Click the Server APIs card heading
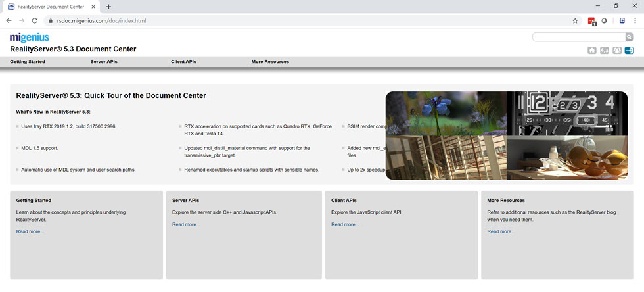 [x=185, y=201]
